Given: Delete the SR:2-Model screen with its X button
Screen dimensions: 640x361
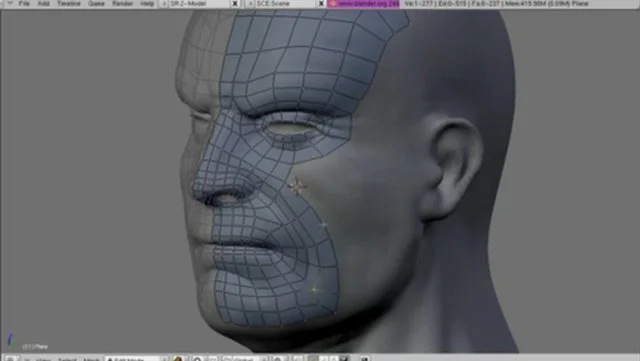Looking at the screenshot, I should pyautogui.click(x=235, y=3).
